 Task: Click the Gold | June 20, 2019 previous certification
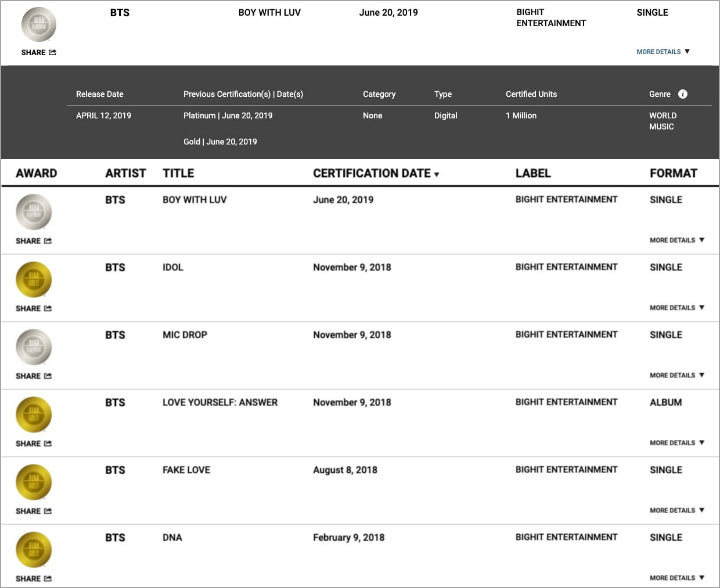[x=220, y=142]
